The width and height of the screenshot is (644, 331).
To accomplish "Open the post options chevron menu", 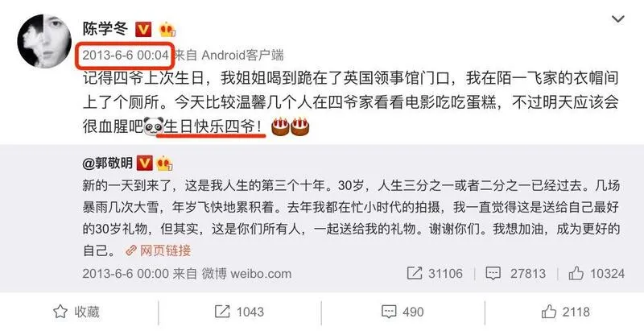I will (x=617, y=19).
